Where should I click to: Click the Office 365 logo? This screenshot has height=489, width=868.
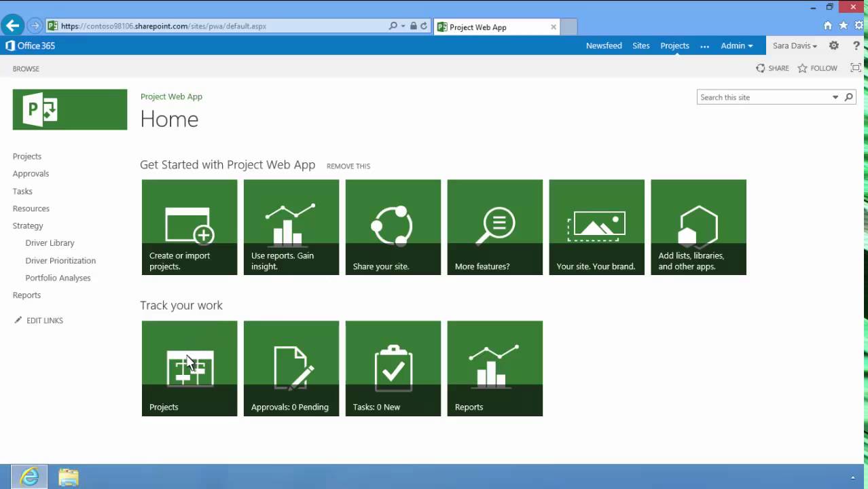click(x=31, y=46)
